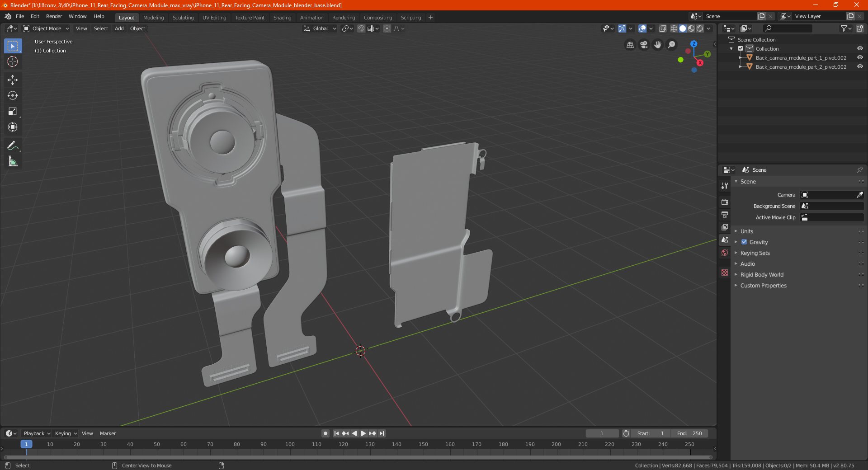This screenshot has width=868, height=470.
Task: Toggle camera view icon in viewport
Action: tap(644, 45)
